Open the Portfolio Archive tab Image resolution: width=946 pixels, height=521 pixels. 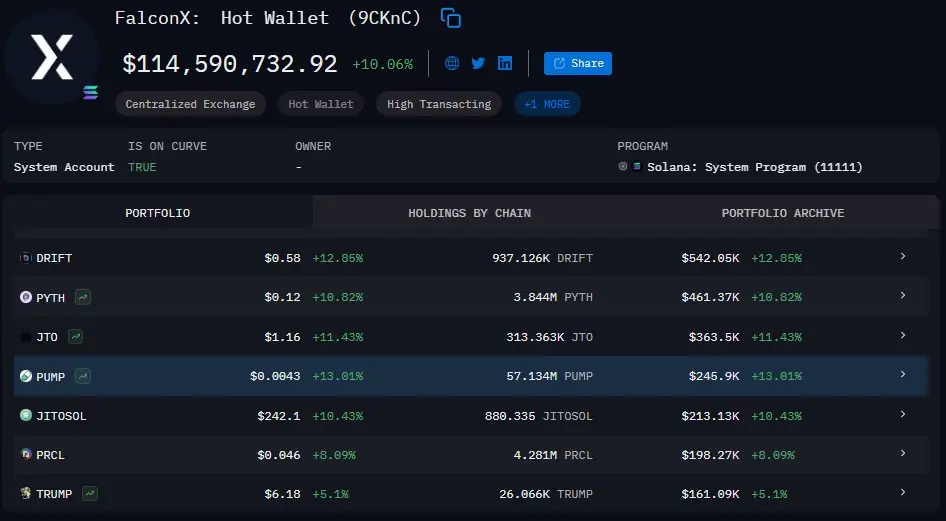783,213
